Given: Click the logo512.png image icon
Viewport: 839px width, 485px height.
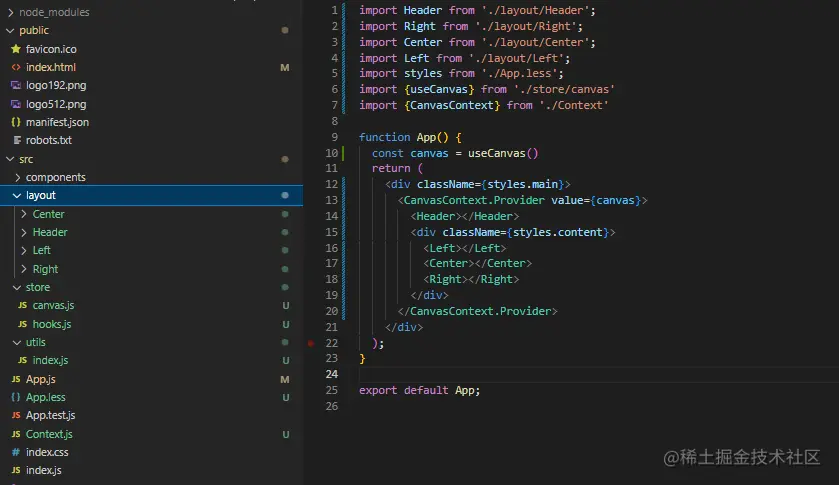Looking at the screenshot, I should click(x=16, y=104).
